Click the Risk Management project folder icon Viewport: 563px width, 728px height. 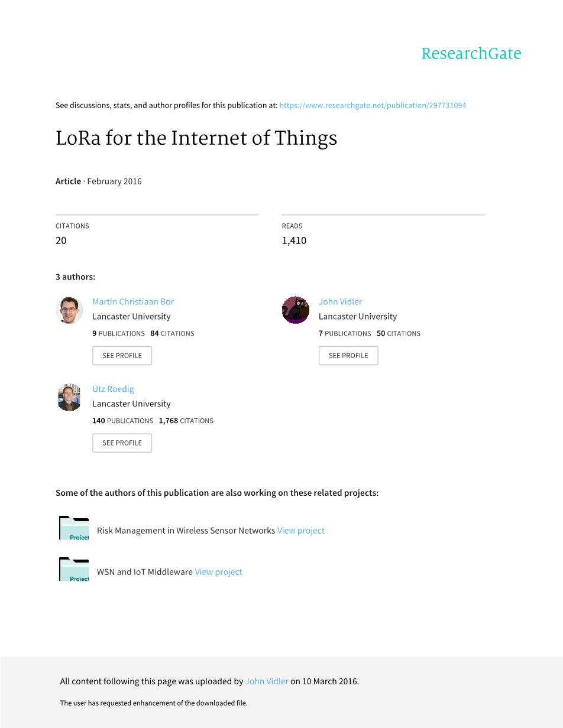tap(74, 528)
